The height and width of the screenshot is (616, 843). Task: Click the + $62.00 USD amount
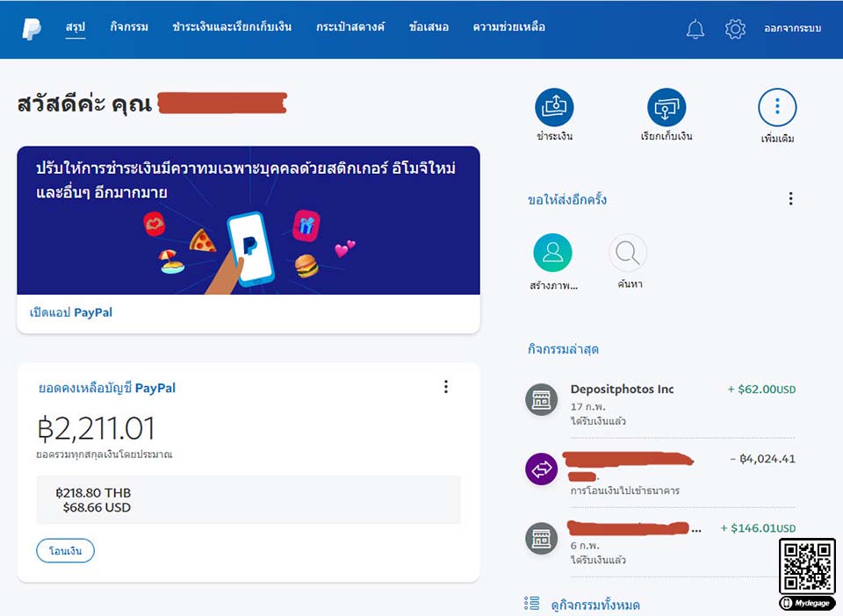click(x=761, y=390)
